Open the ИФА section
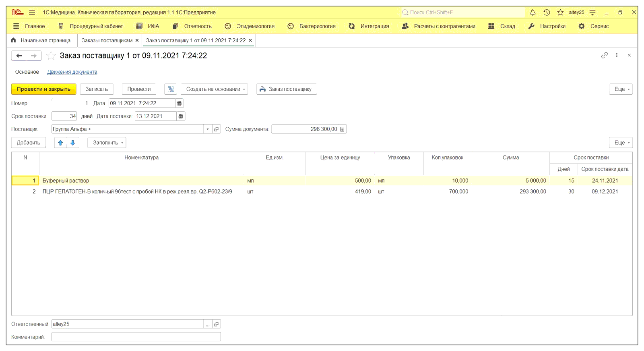 click(148, 26)
